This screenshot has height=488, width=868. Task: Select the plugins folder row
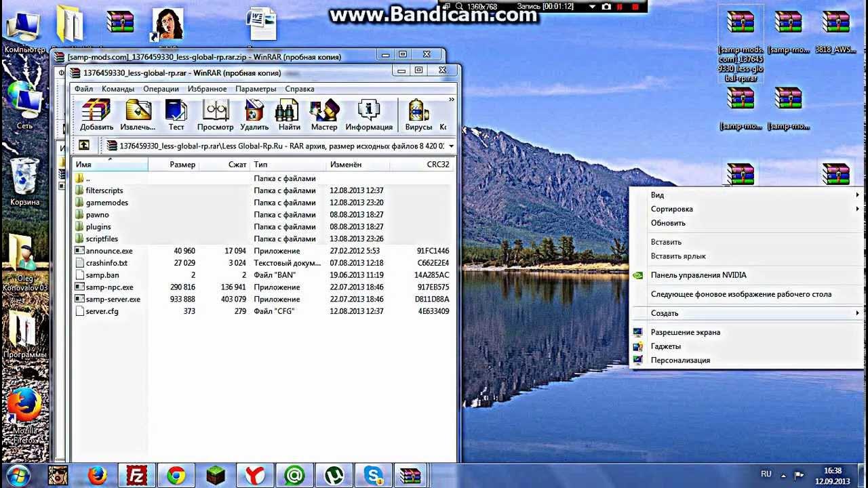(x=262, y=227)
